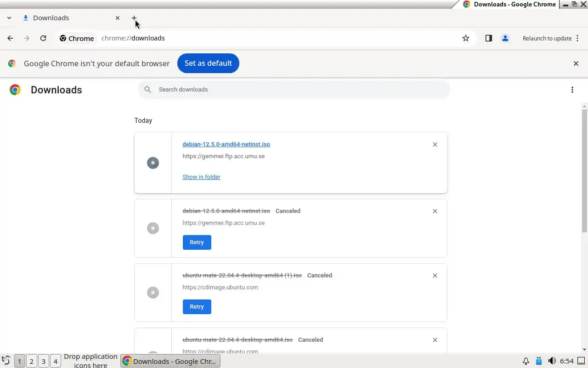Click disc icon of ubuntu-mate (1).iso
Viewport: 588px width, 368px height.
click(153, 293)
